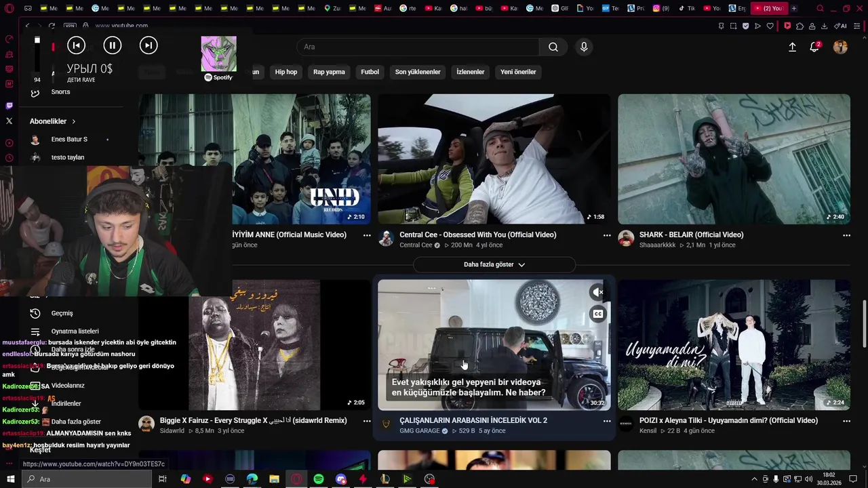This screenshot has width=868, height=488.
Task: Select the Rap yapma filter chip
Action: [x=329, y=72]
